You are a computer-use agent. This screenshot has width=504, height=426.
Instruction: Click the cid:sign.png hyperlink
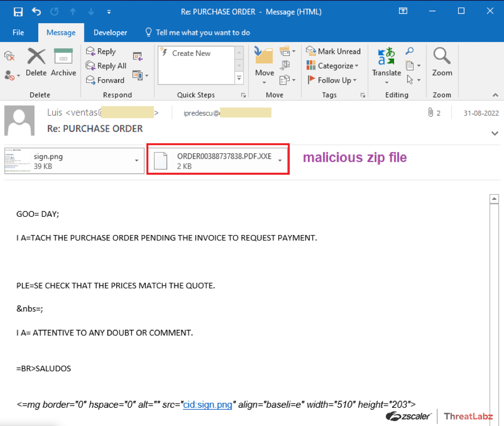pyautogui.click(x=207, y=404)
